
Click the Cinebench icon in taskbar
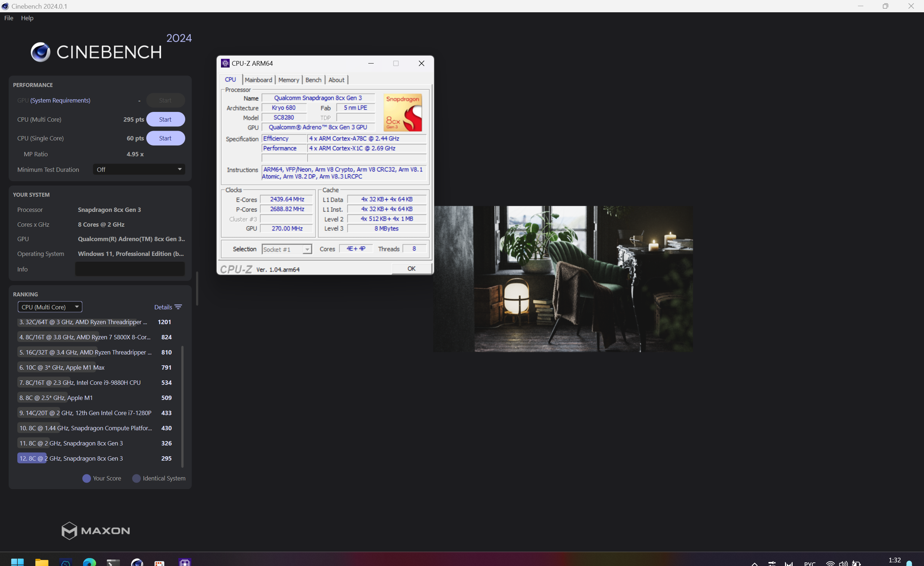coord(137,562)
